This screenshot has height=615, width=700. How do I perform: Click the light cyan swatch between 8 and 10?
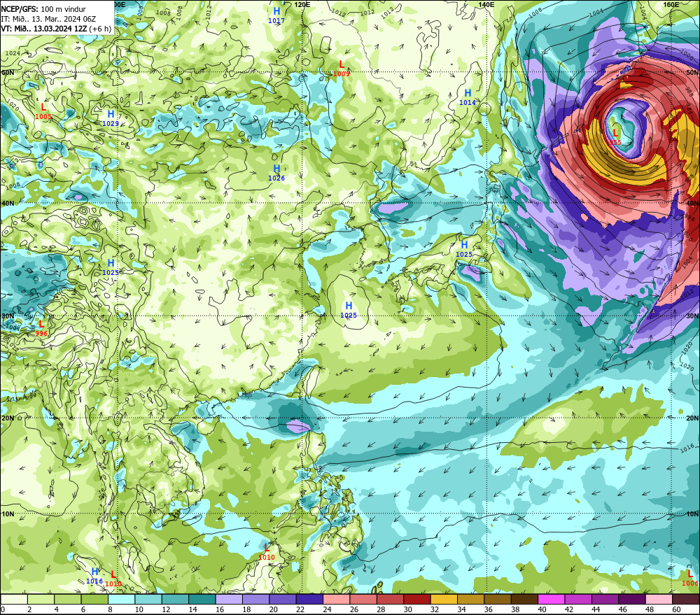click(x=121, y=599)
